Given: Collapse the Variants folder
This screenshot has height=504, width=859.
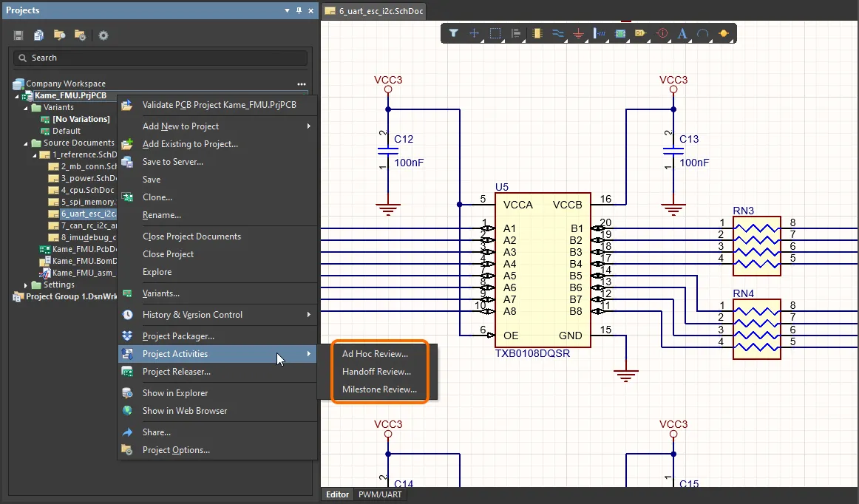Looking at the screenshot, I should (x=27, y=108).
